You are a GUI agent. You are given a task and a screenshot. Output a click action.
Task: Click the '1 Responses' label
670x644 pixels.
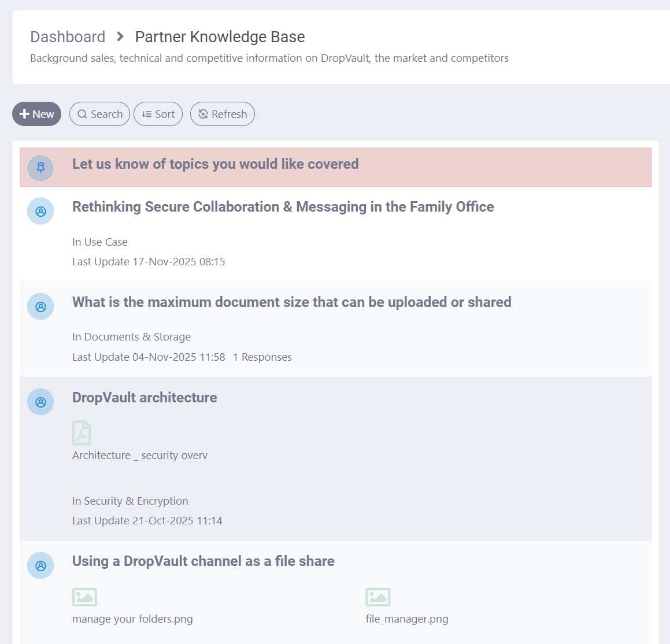pos(262,357)
